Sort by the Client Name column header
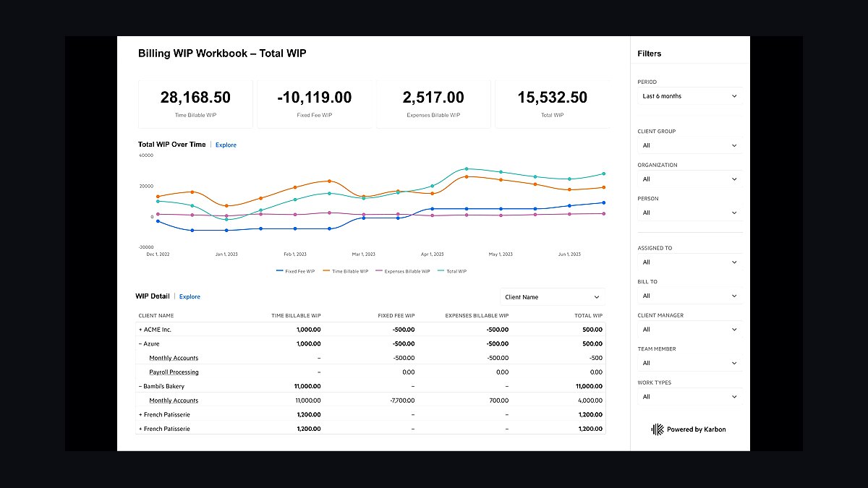This screenshot has height=488, width=868. 156,316
